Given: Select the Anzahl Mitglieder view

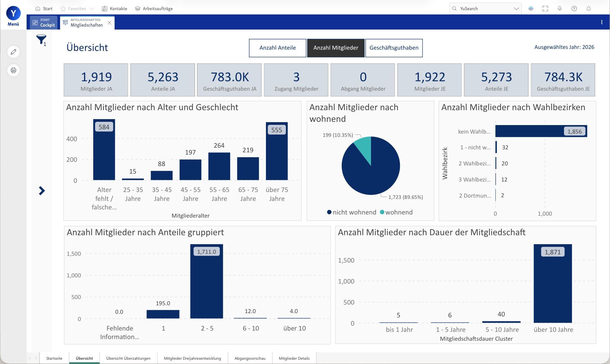Looking at the screenshot, I should [336, 48].
